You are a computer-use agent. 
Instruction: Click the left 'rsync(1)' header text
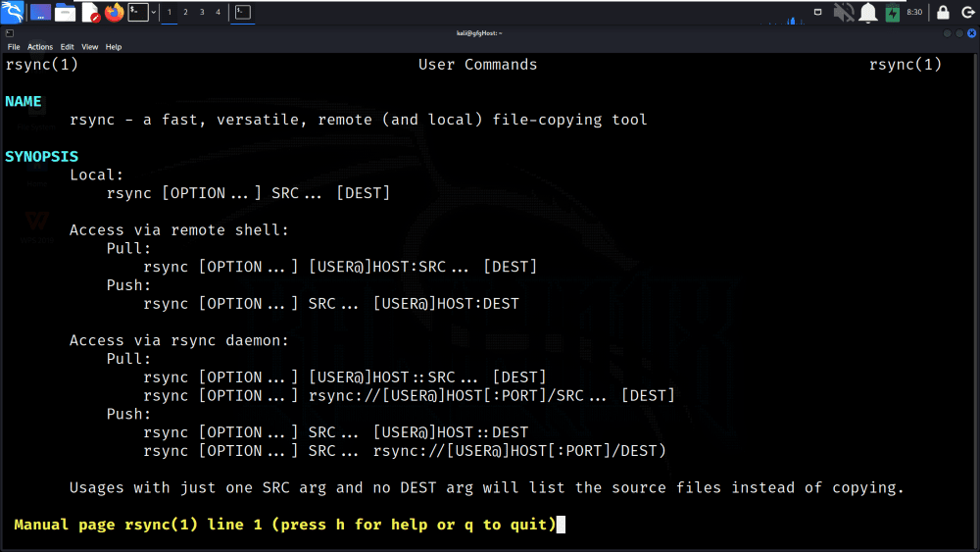click(x=42, y=65)
